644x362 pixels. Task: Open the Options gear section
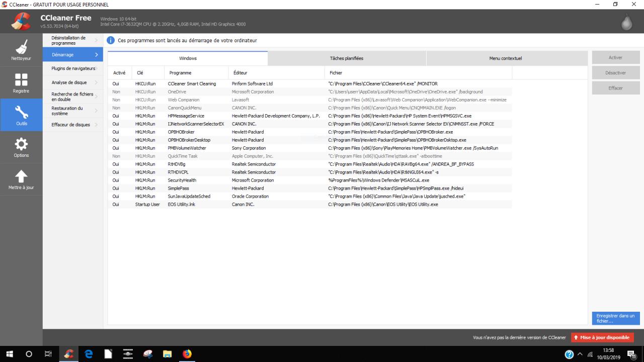pos(21,147)
